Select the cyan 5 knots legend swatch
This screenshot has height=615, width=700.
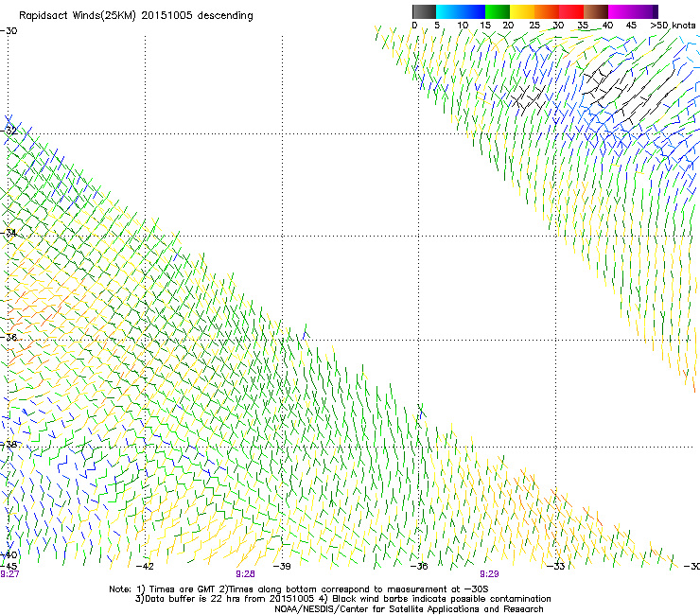point(448,11)
